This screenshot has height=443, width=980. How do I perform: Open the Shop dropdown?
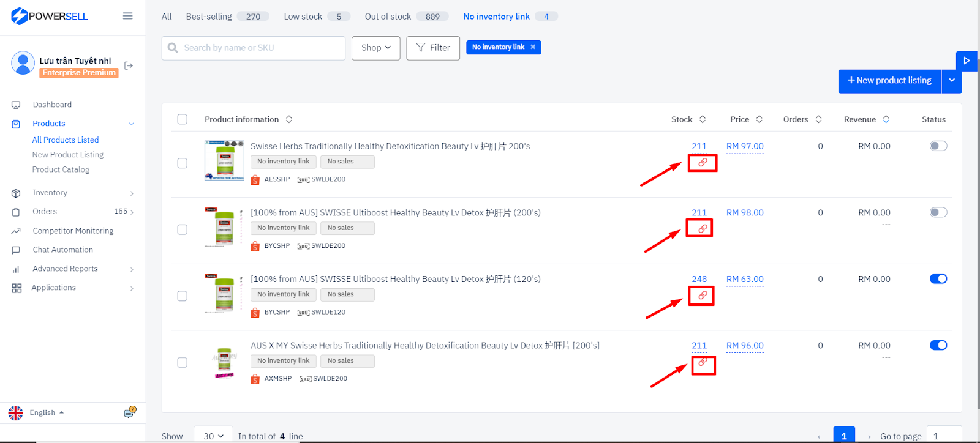coord(376,48)
